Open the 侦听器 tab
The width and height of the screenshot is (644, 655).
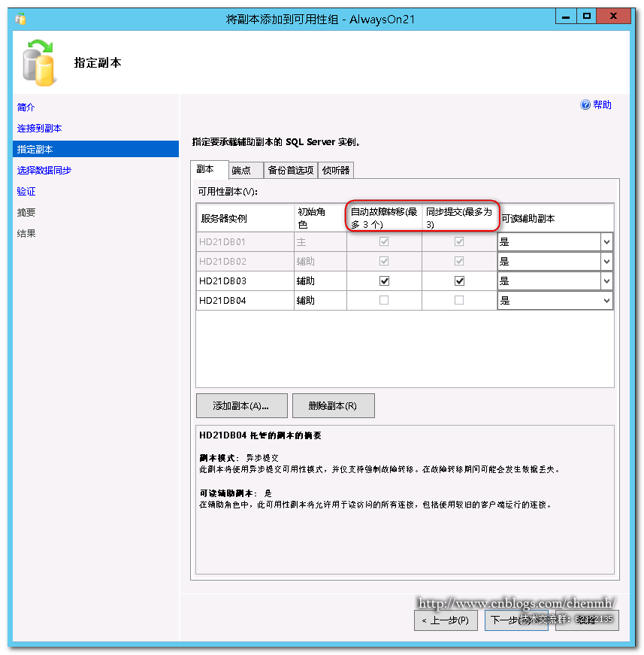(335, 170)
